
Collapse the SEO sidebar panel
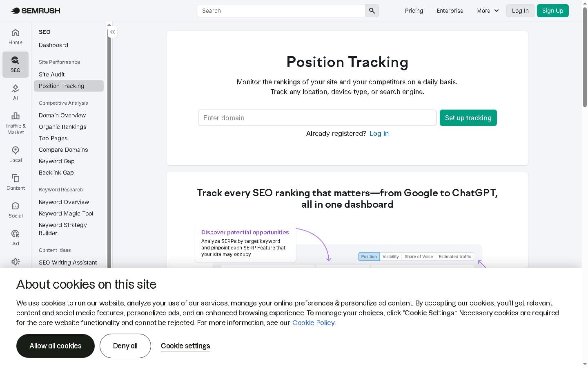click(x=112, y=31)
